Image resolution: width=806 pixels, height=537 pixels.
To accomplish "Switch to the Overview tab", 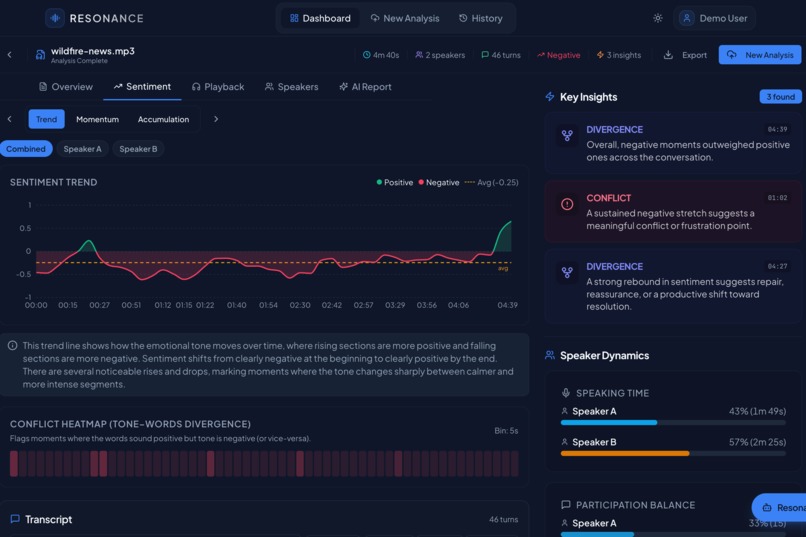I will click(x=66, y=87).
